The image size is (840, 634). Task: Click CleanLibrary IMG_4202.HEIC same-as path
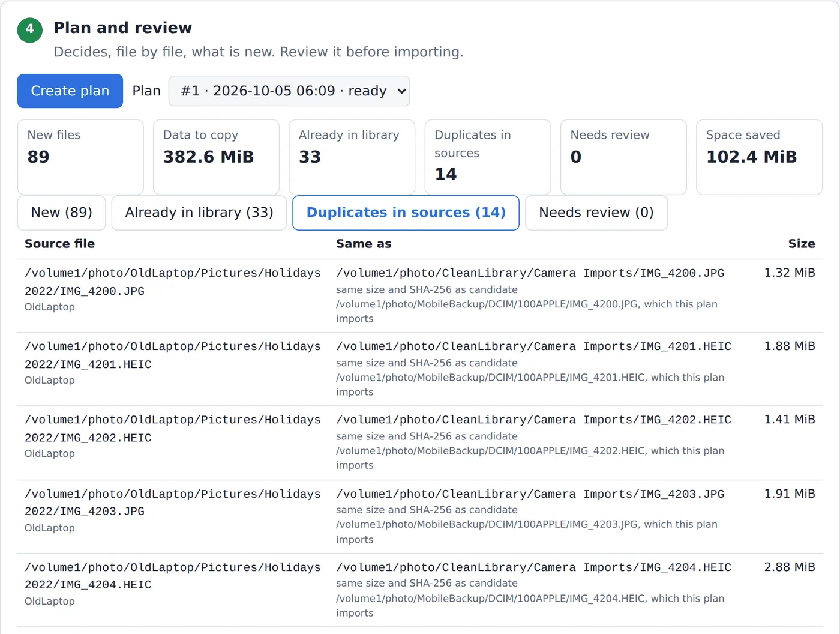533,420
